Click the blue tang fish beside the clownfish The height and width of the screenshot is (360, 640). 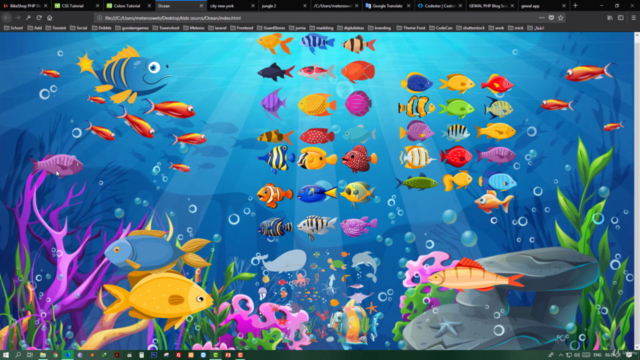point(317,193)
